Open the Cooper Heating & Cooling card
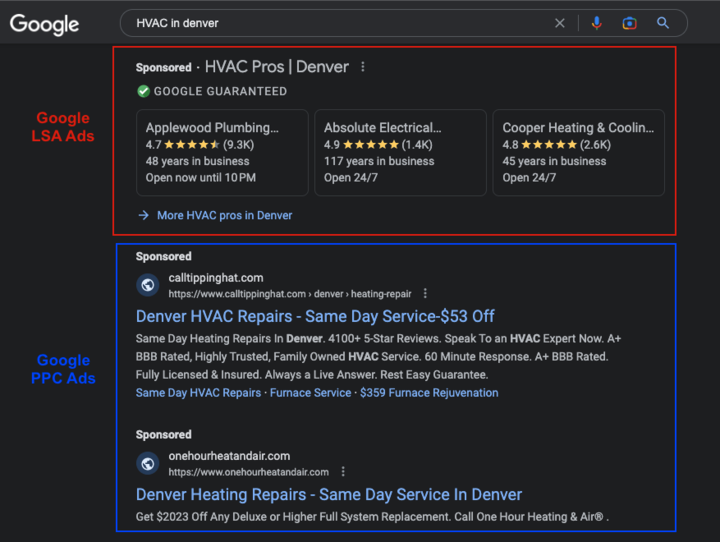Viewport: 720px width, 542px height. click(x=579, y=152)
